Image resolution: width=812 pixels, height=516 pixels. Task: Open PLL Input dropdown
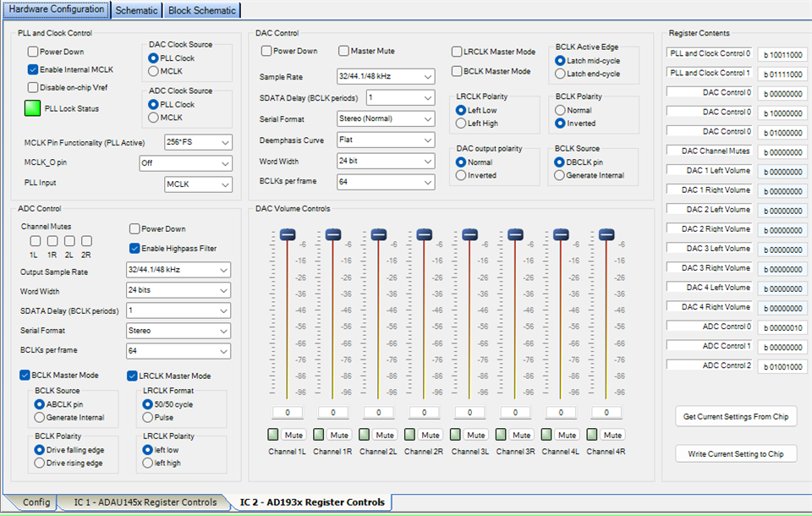coord(198,184)
